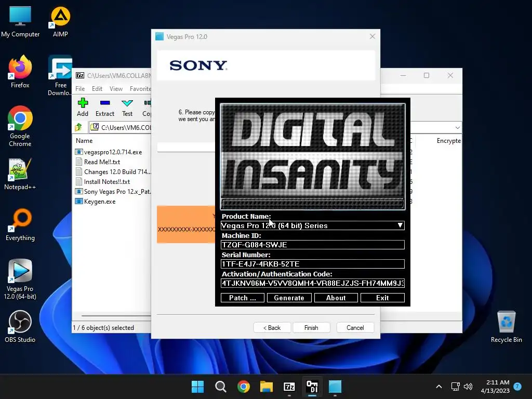Image resolution: width=532 pixels, height=399 pixels.
Task: Click Exit in the keygen window
Action: point(382,298)
